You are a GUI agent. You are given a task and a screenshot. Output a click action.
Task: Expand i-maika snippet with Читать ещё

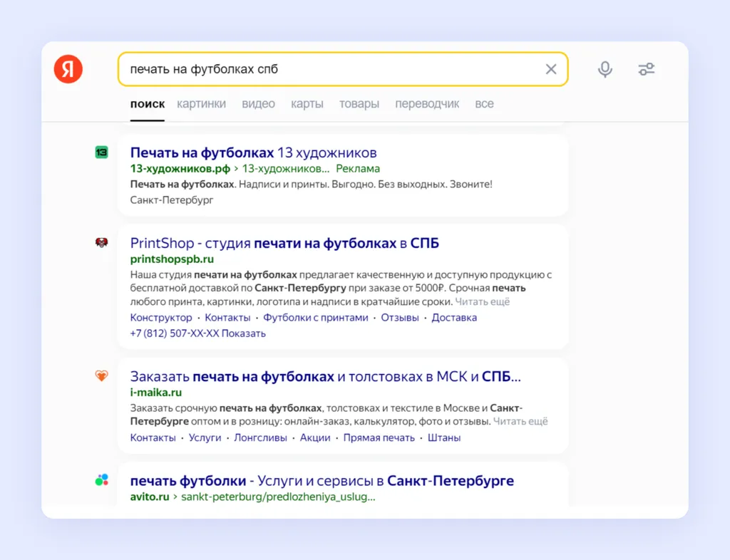pyautogui.click(x=520, y=421)
